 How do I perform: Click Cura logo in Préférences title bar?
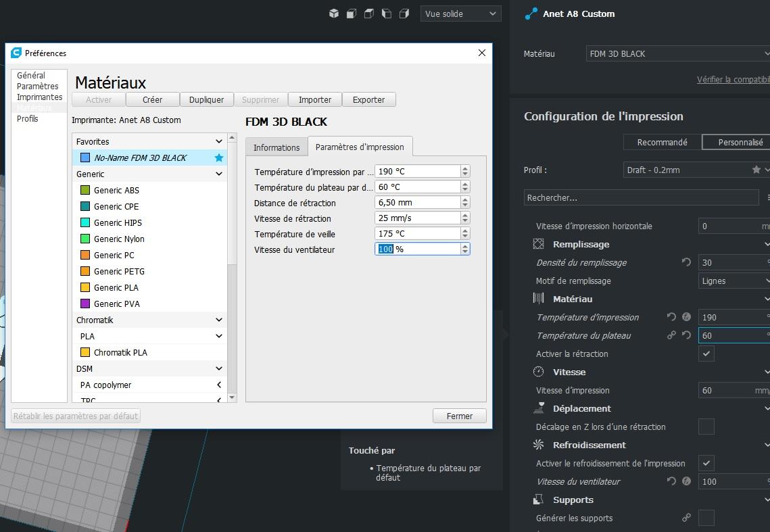[16, 53]
